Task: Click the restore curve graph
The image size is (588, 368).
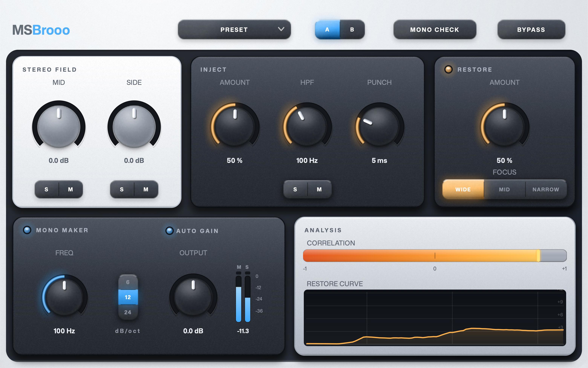Action: 435,318
